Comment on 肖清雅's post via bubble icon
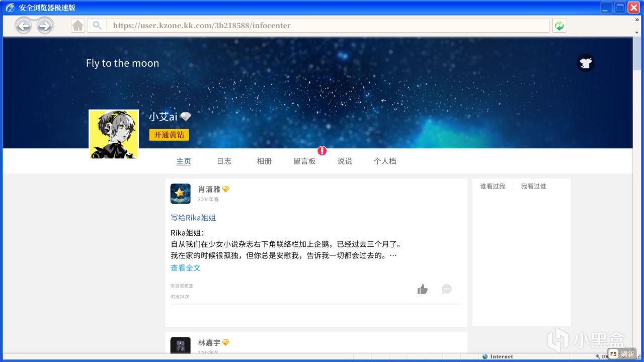Image resolution: width=644 pixels, height=362 pixels. [x=447, y=289]
